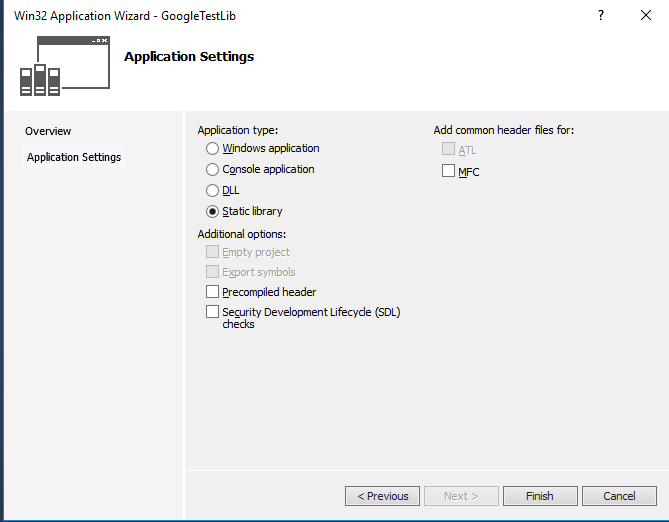669x522 pixels.
Task: Select the DLL application type
Action: [x=212, y=191]
